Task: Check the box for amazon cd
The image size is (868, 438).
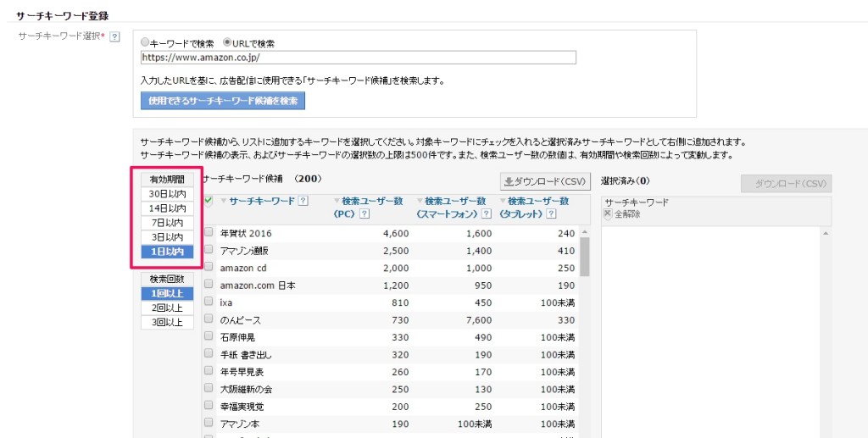Action: [209, 267]
